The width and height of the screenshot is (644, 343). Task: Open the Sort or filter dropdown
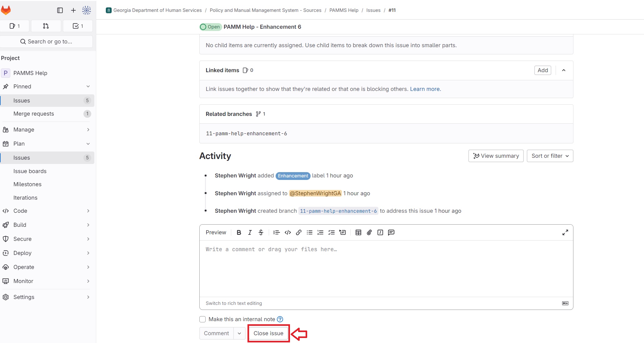coord(550,156)
